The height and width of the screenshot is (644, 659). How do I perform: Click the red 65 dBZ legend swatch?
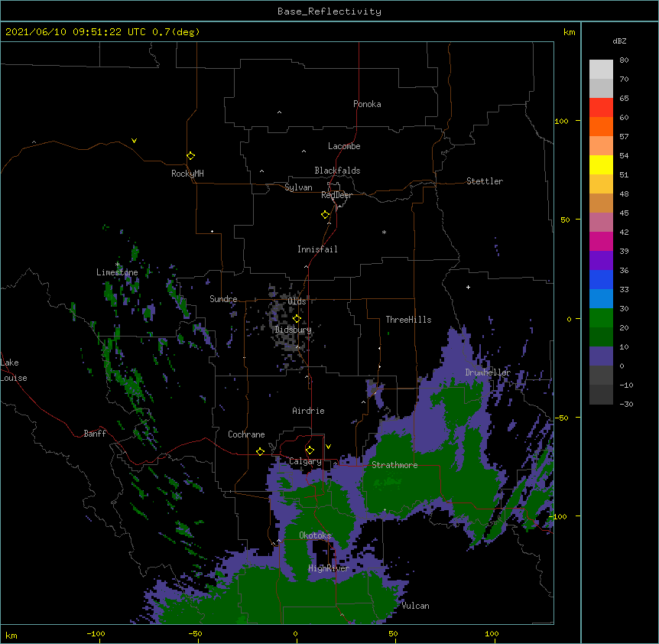601,108
